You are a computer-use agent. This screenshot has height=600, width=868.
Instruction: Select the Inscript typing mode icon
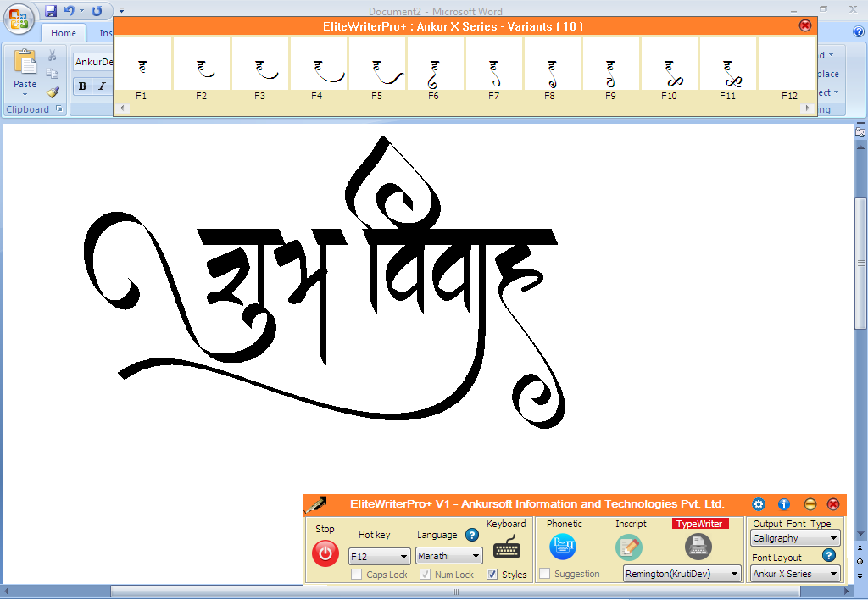tap(629, 547)
